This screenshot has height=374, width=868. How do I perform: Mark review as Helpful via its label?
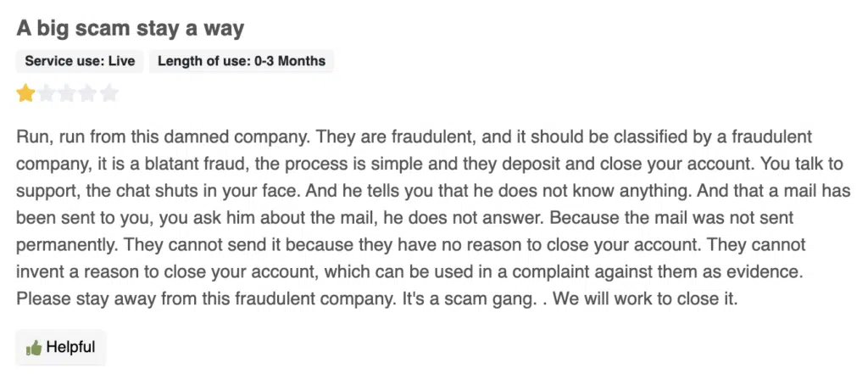point(71,348)
